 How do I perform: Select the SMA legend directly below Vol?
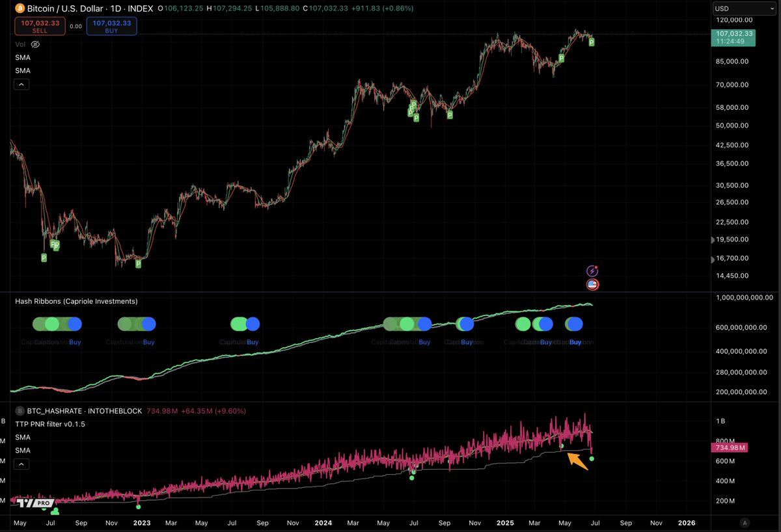tap(23, 57)
